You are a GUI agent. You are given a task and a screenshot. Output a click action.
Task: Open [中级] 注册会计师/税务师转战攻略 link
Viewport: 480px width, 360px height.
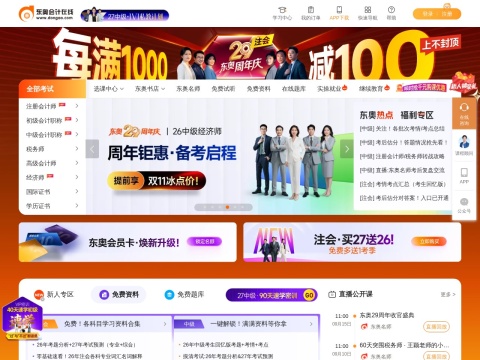pos(402,156)
